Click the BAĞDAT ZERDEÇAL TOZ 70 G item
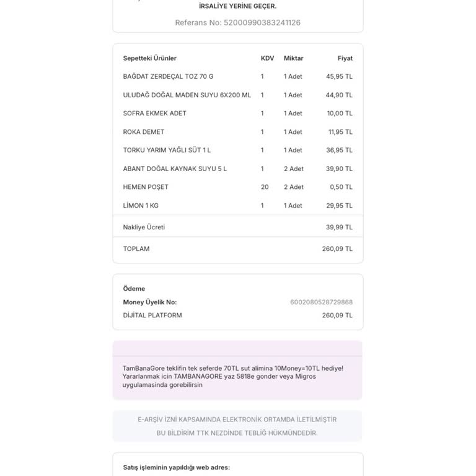 tap(168, 76)
